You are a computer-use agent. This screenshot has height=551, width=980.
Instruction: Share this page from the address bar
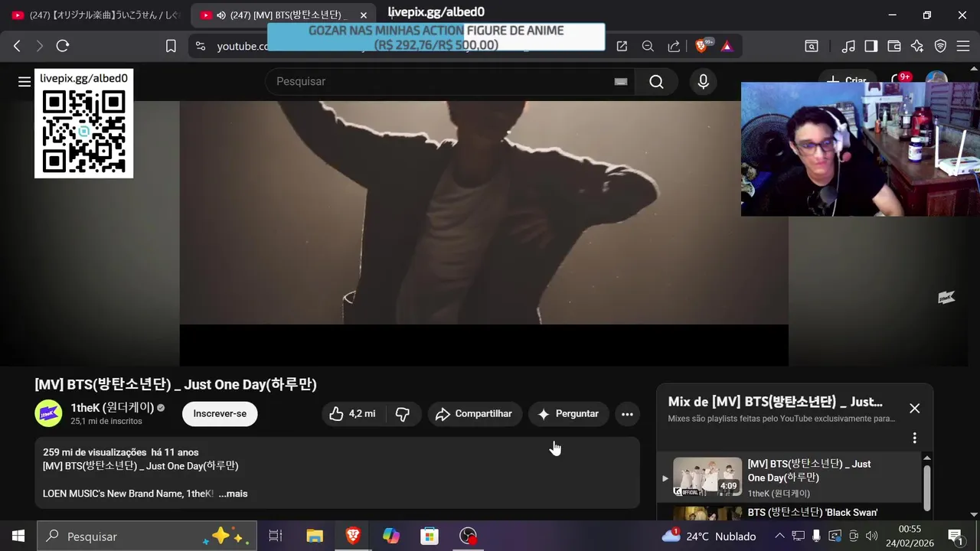[x=674, y=46]
